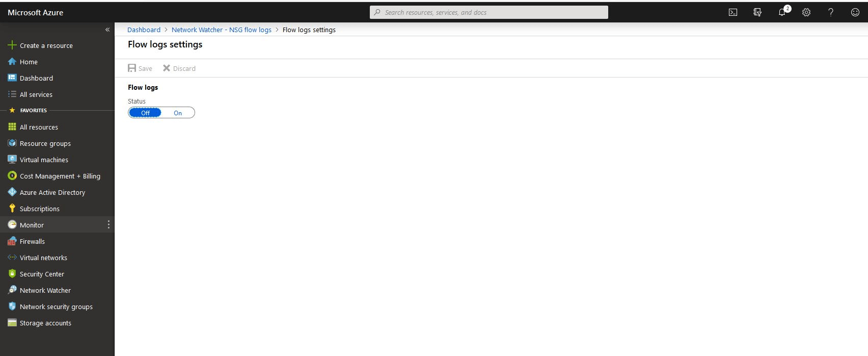
Task: Open Network security groups in the sidebar
Action: (56, 307)
